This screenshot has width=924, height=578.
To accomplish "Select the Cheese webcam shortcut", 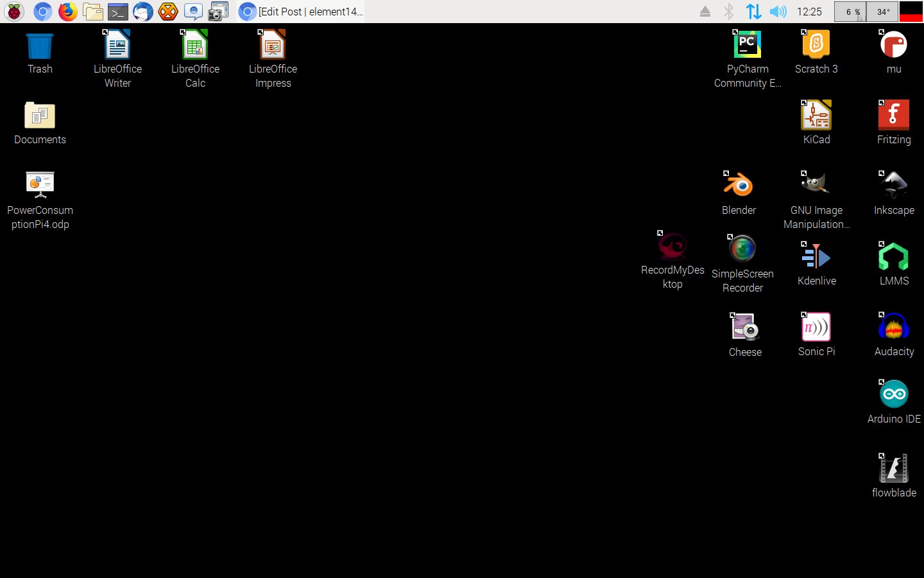I will coord(745,335).
